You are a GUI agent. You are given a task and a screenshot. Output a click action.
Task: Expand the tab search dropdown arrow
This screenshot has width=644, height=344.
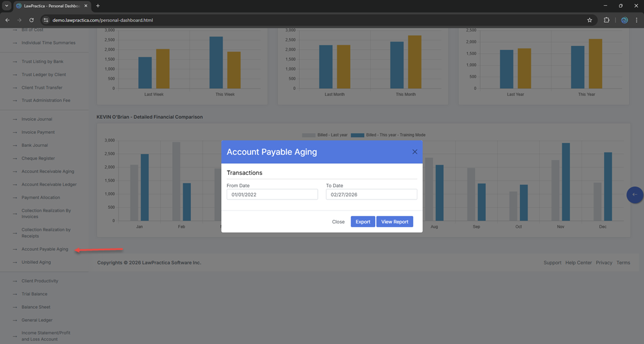6,6
